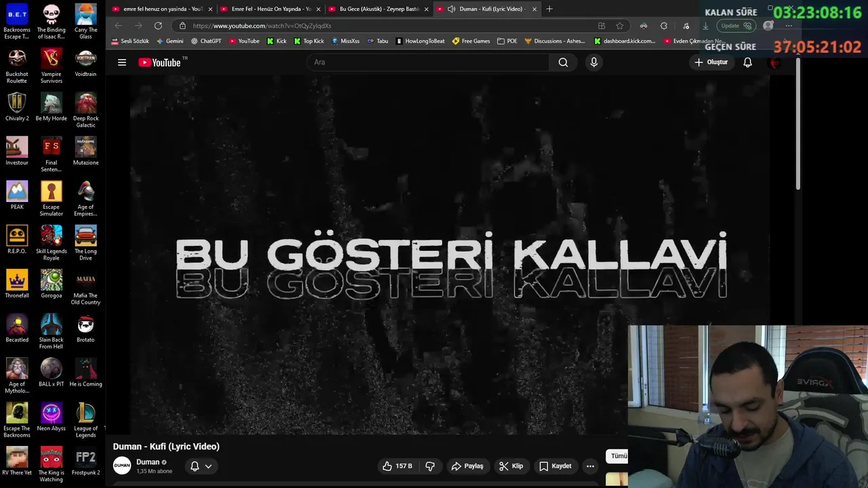Click the video title 'Duman - Kufi (Lyric Video)'

[x=166, y=447]
